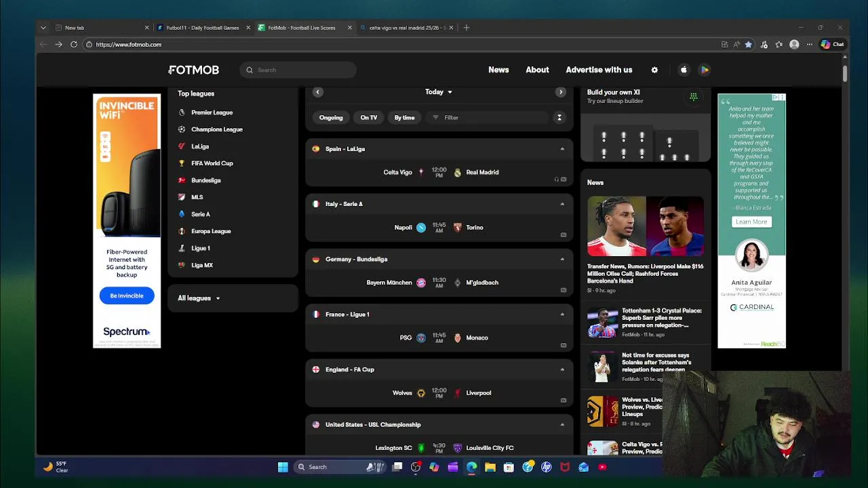Click Be Invincible ad button
Screen dimensions: 868x488
127,296
